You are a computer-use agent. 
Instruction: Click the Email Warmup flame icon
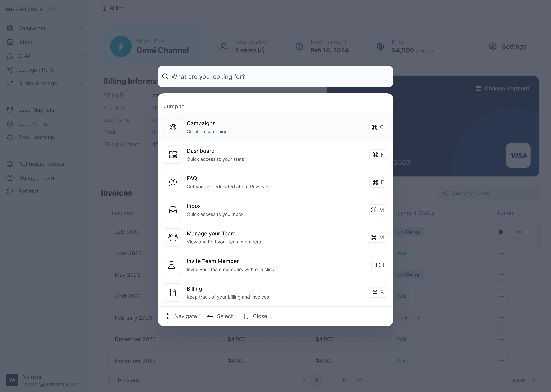[10, 137]
